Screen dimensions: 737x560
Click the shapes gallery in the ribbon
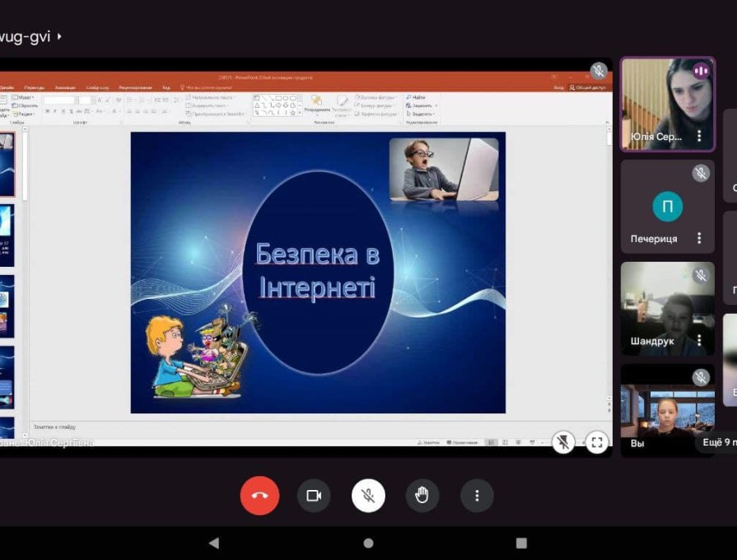278,105
